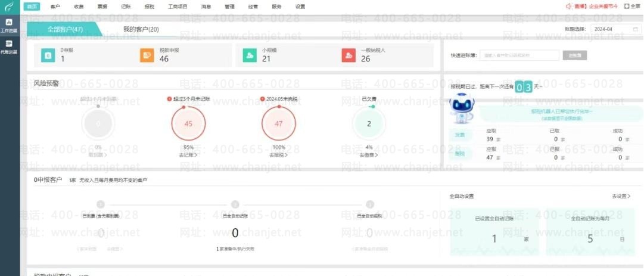Open the 工商项目 menu
This screenshot has width=644, height=276.
tap(178, 7)
